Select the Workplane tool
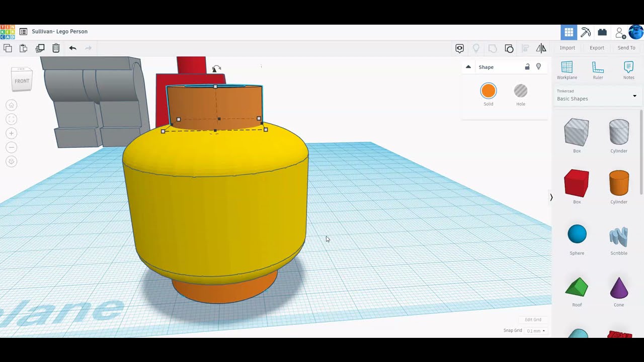 click(x=567, y=70)
